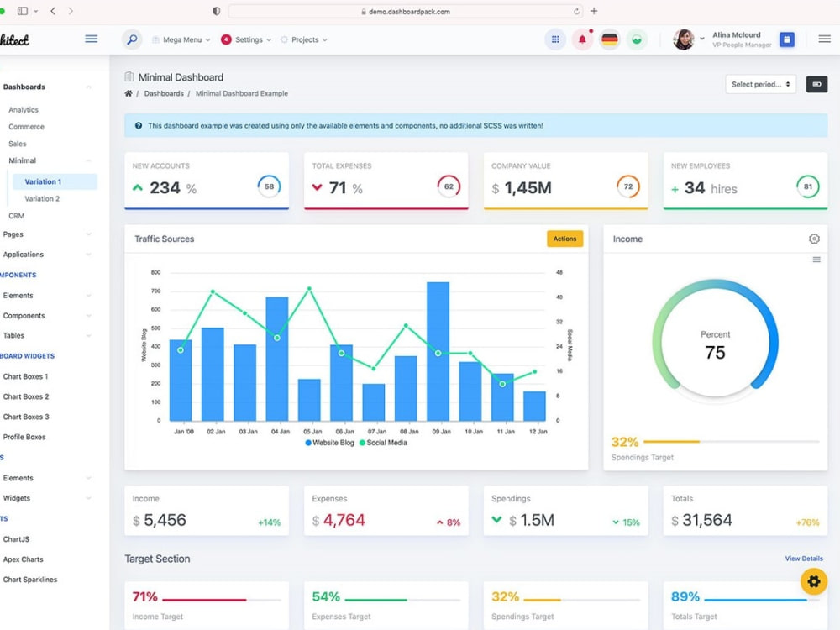Click the page title Minimal Dashboard icon
Image resolution: width=840 pixels, height=630 pixels.
click(x=129, y=76)
